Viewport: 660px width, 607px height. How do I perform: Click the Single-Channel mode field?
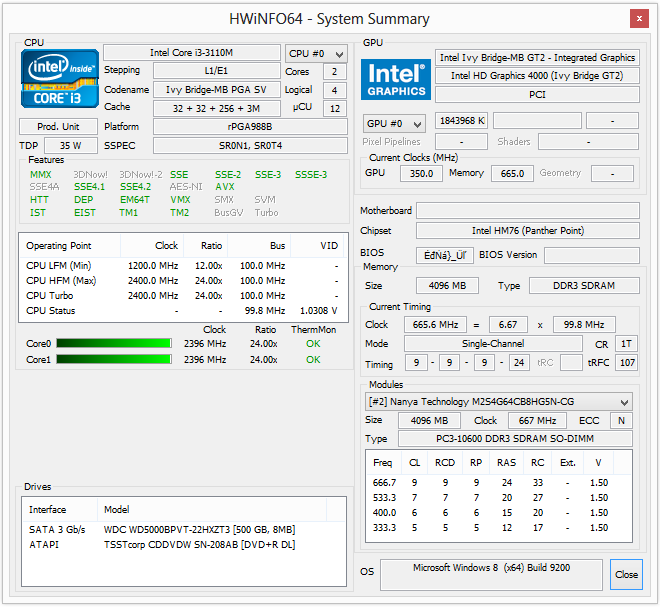[493, 344]
